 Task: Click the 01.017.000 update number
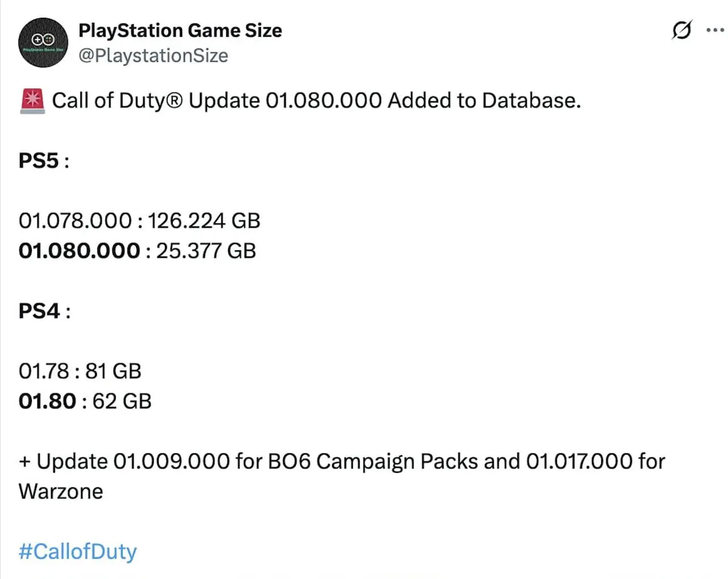click(x=579, y=461)
